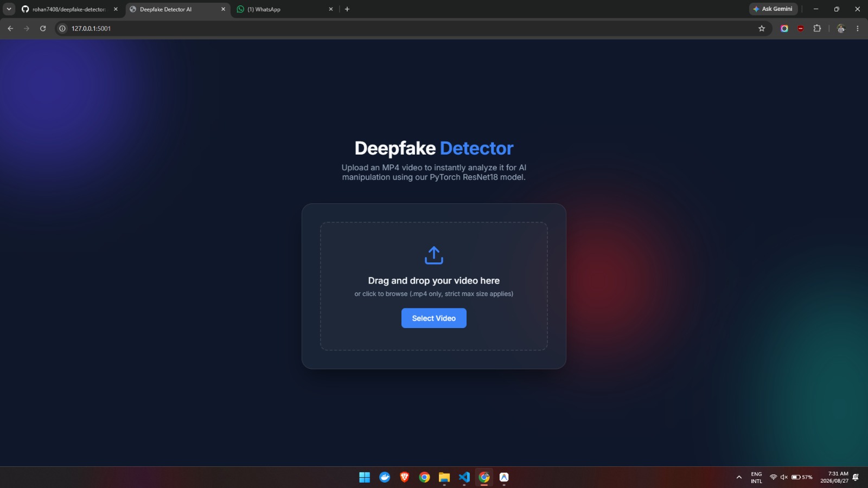Click the Select Video button

(434, 318)
